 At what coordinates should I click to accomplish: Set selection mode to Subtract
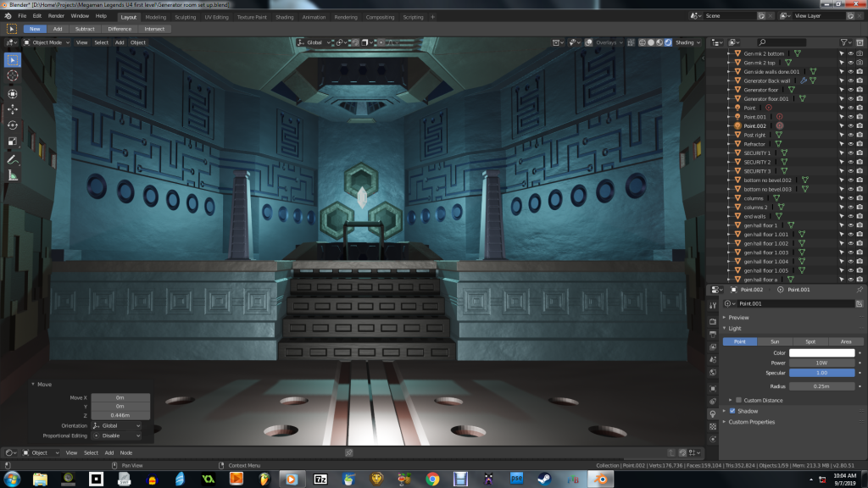pos(85,29)
